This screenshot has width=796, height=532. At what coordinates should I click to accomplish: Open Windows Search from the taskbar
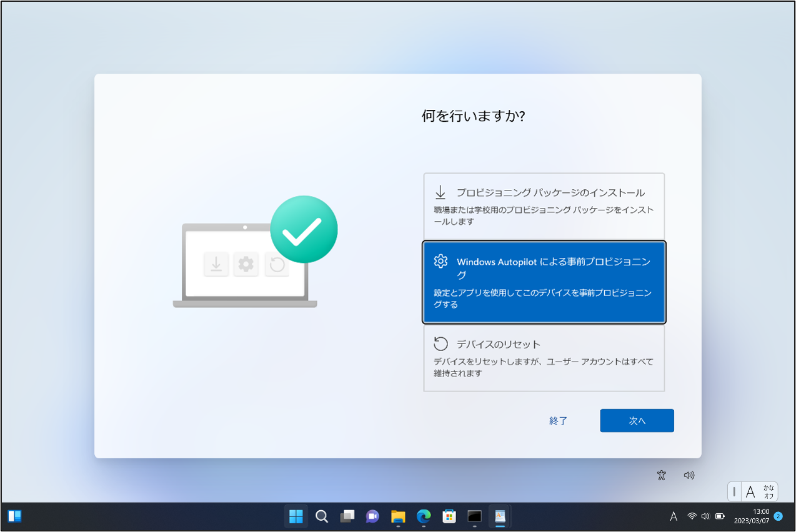pos(321,516)
